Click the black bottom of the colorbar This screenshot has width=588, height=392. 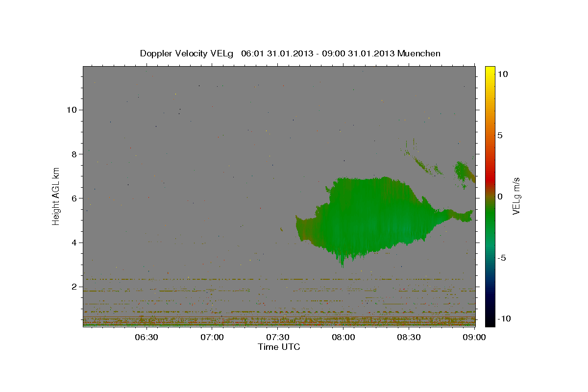[x=490, y=318]
